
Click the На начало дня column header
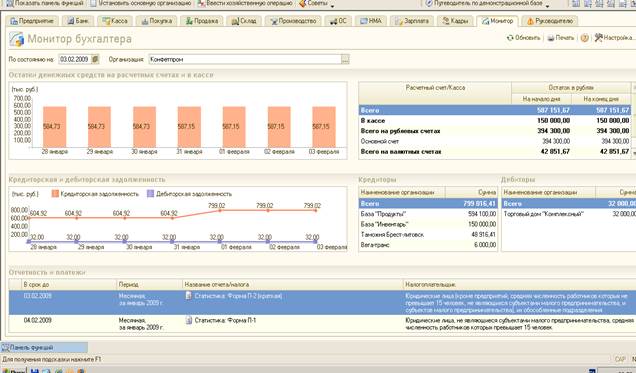541,99
